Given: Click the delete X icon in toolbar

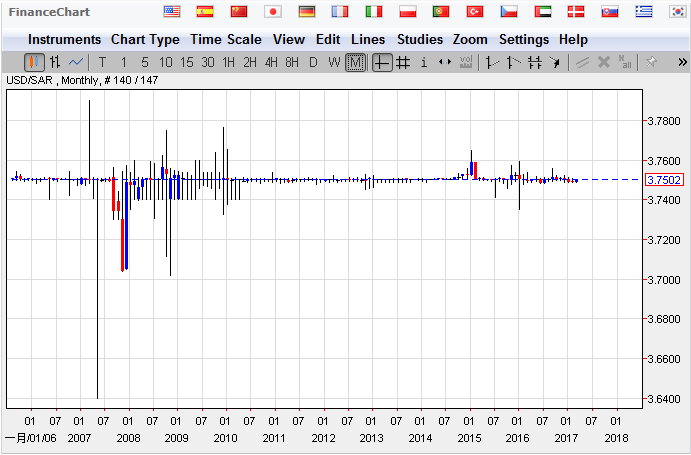Looking at the screenshot, I should [604, 62].
